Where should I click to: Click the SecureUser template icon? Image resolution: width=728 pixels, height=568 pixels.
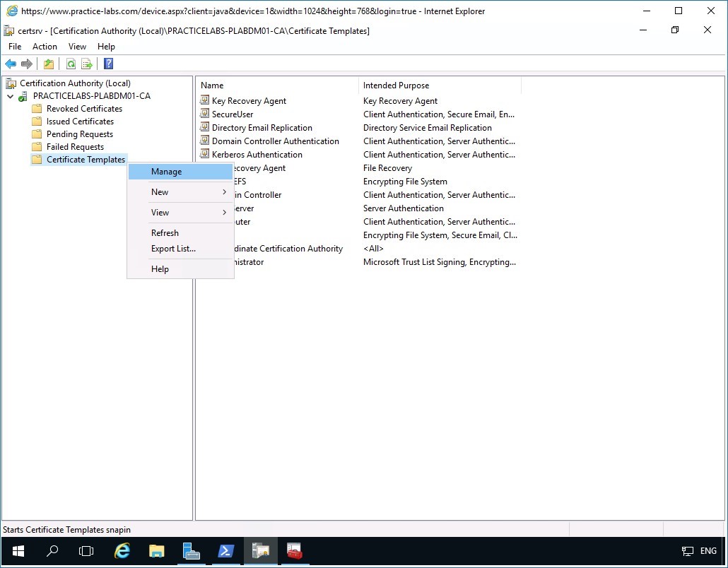point(205,114)
